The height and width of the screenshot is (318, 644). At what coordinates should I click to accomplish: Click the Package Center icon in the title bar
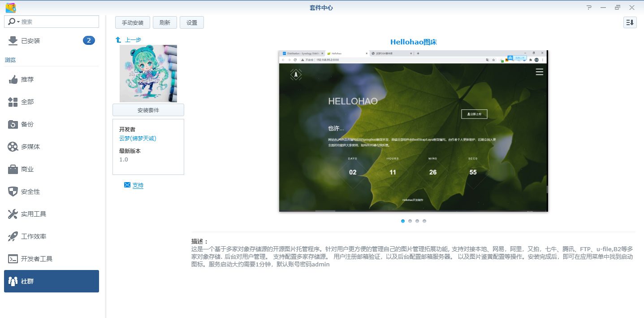coord(10,7)
